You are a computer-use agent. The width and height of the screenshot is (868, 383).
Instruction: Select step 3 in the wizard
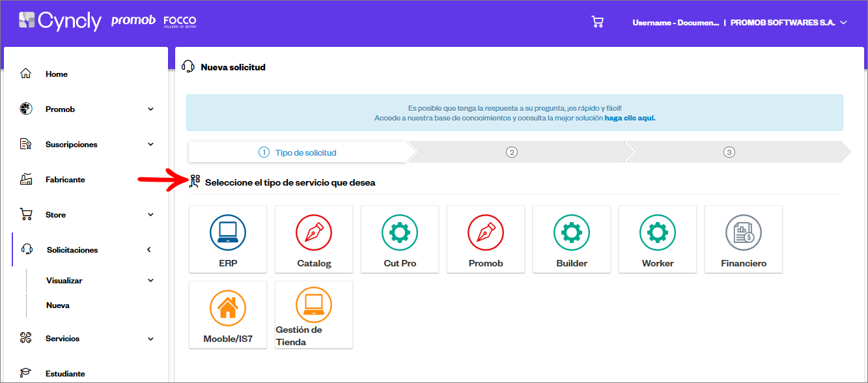point(729,152)
